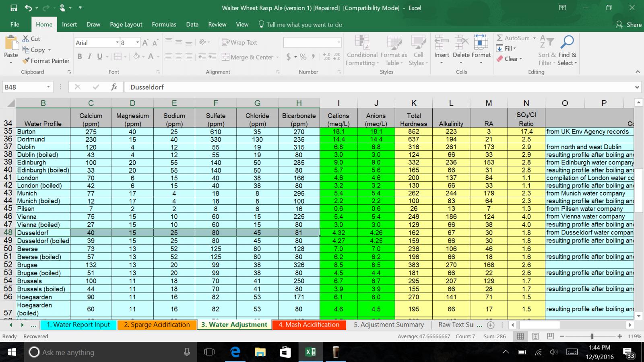Open the Number Format dropdown
This screenshot has height=362, width=644.
(339, 42)
